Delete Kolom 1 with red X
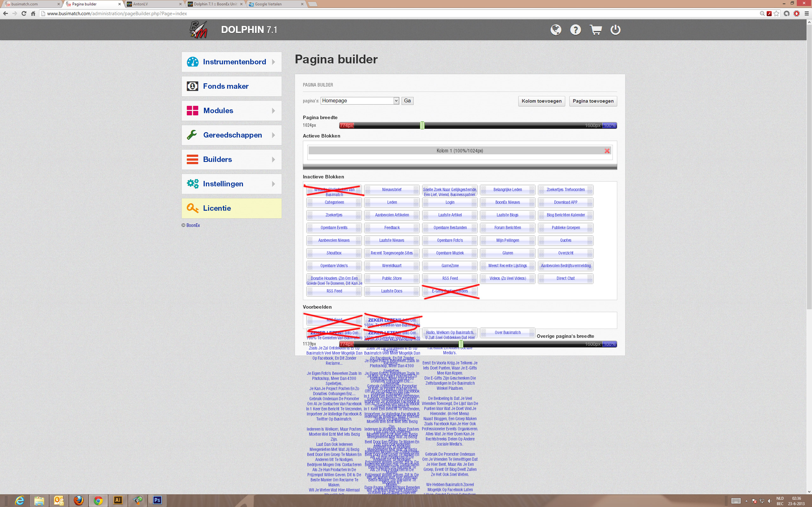This screenshot has width=812, height=507. pos(607,151)
